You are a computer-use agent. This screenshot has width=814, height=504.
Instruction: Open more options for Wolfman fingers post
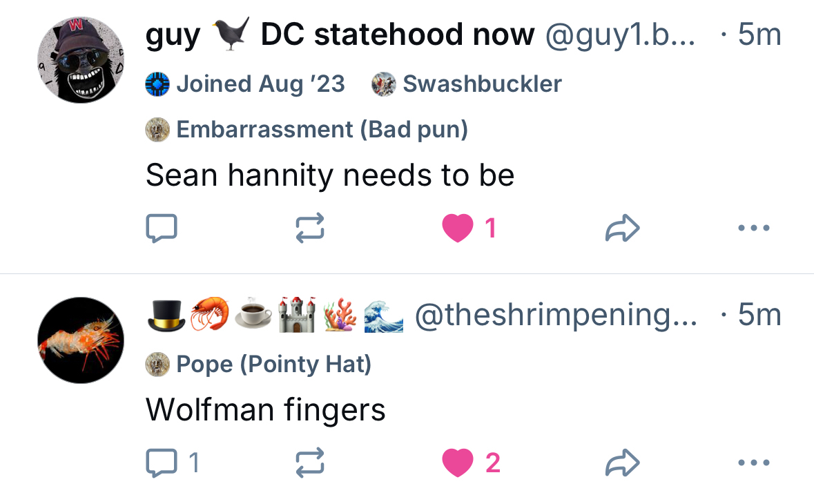coord(753,463)
